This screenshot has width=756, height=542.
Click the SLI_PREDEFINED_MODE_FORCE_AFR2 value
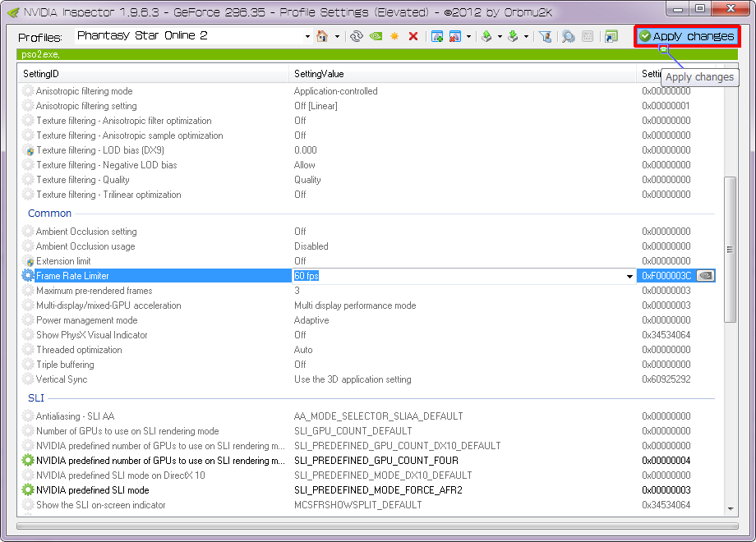pyautogui.click(x=378, y=490)
